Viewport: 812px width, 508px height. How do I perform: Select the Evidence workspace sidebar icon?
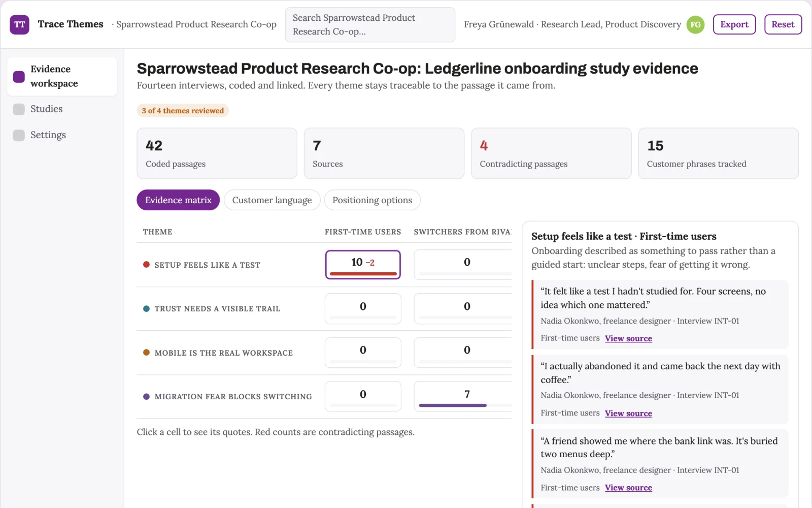coord(19,76)
